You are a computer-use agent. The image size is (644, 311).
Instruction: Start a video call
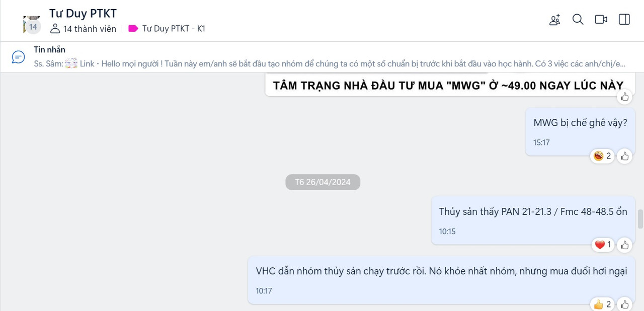pyautogui.click(x=601, y=20)
